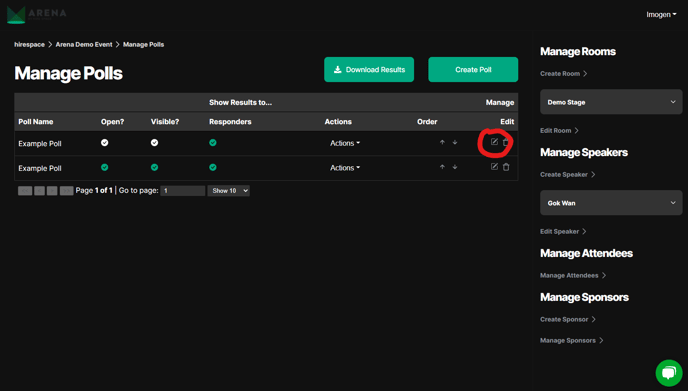Click the up order arrow in the second Example Poll row
The image size is (688, 391).
point(442,167)
